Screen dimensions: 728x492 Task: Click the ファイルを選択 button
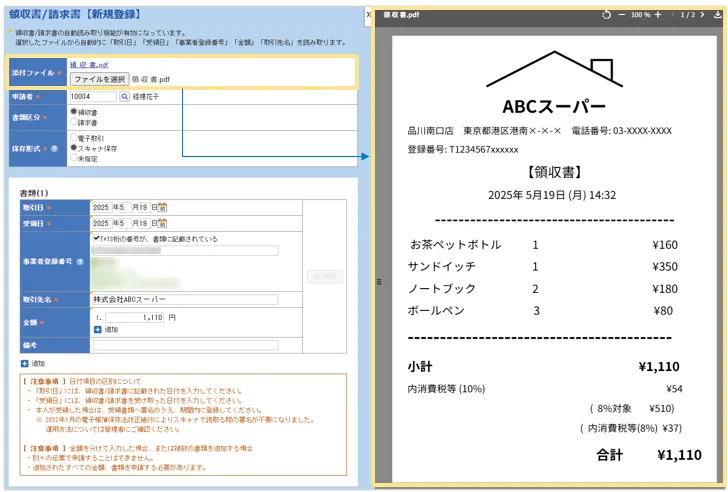(99, 78)
